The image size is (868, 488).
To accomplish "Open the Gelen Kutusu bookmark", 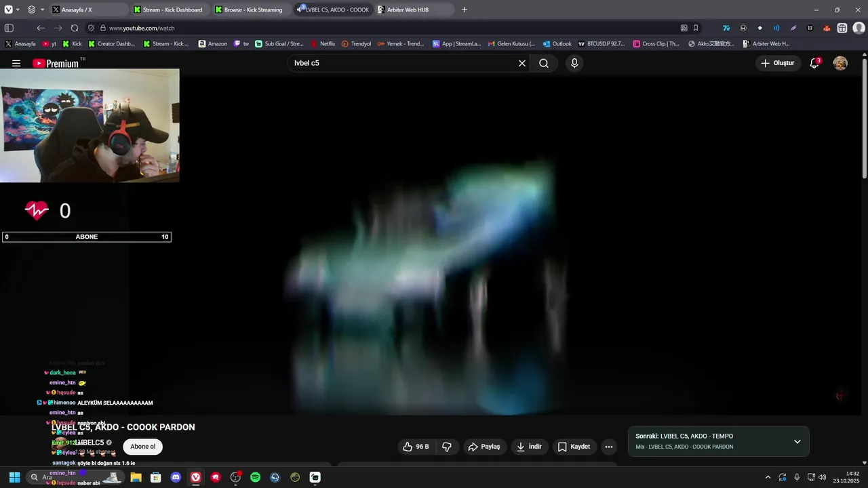I will coord(511,43).
